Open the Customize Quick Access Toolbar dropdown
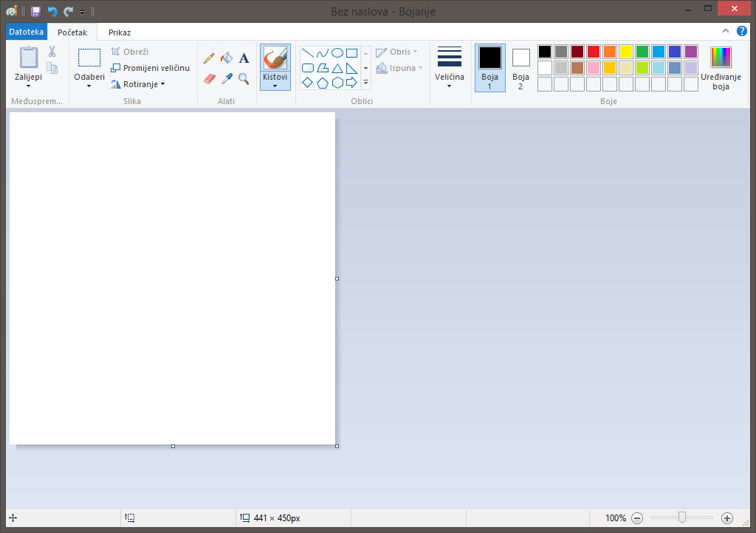The height and width of the screenshot is (533, 756). click(83, 12)
